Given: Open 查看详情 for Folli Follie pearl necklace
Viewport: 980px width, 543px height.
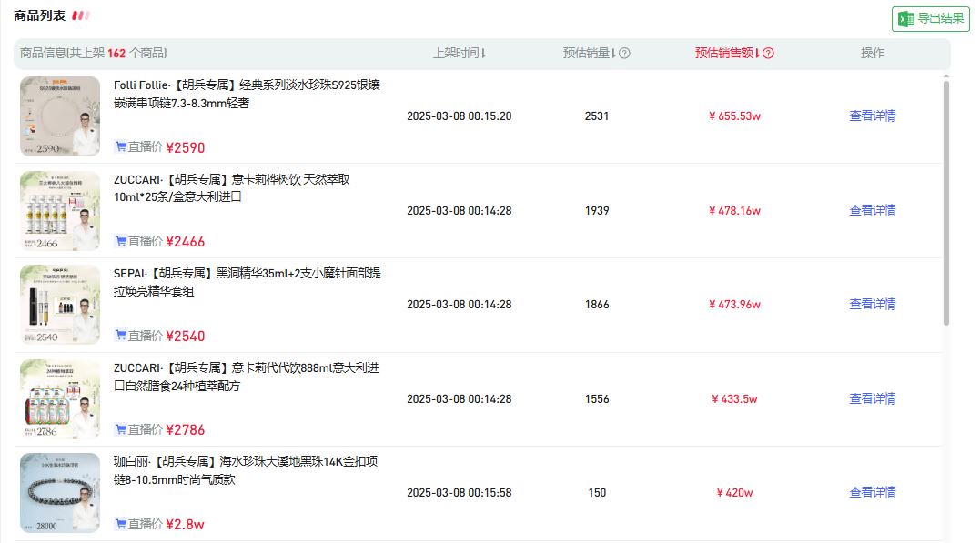Looking at the screenshot, I should tap(872, 116).
